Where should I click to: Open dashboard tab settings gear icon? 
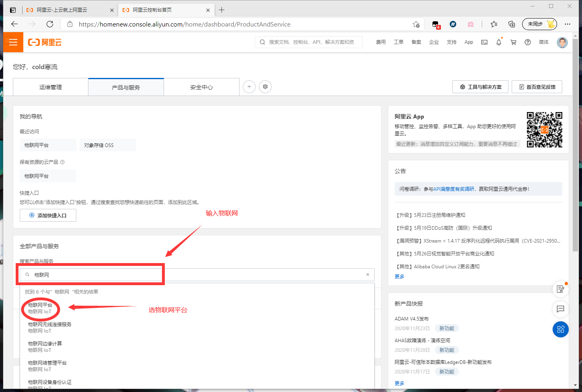[x=265, y=87]
